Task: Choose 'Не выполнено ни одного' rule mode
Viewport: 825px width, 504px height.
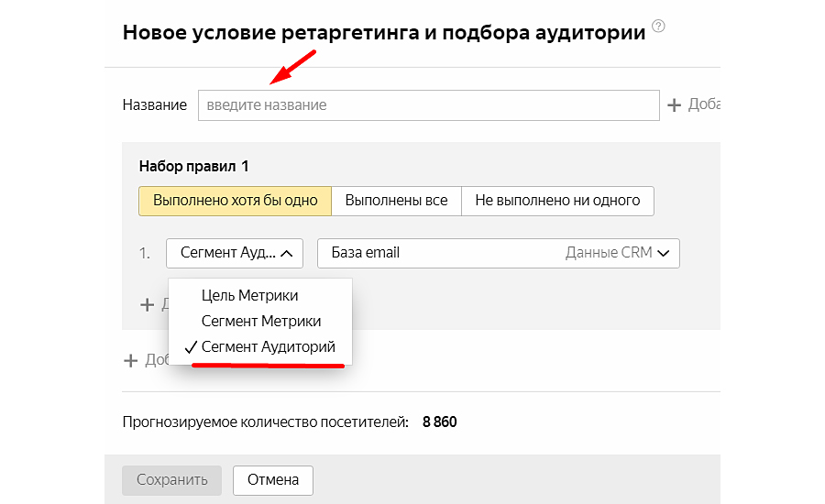Action: [557, 201]
